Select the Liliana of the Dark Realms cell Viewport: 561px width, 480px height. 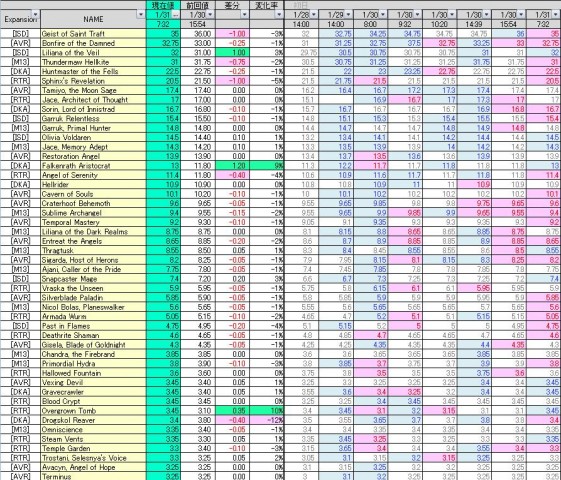93,231
